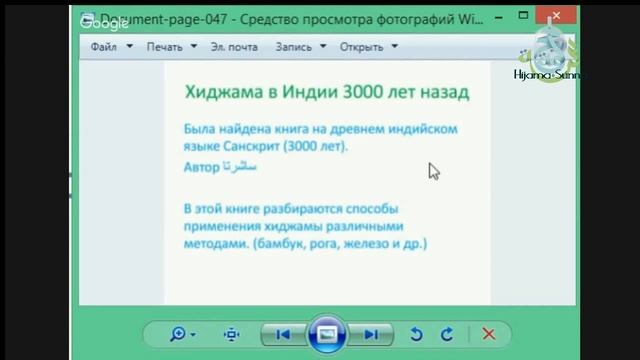Click the line starting with В этой книге
640x360 pixels.
291,209
